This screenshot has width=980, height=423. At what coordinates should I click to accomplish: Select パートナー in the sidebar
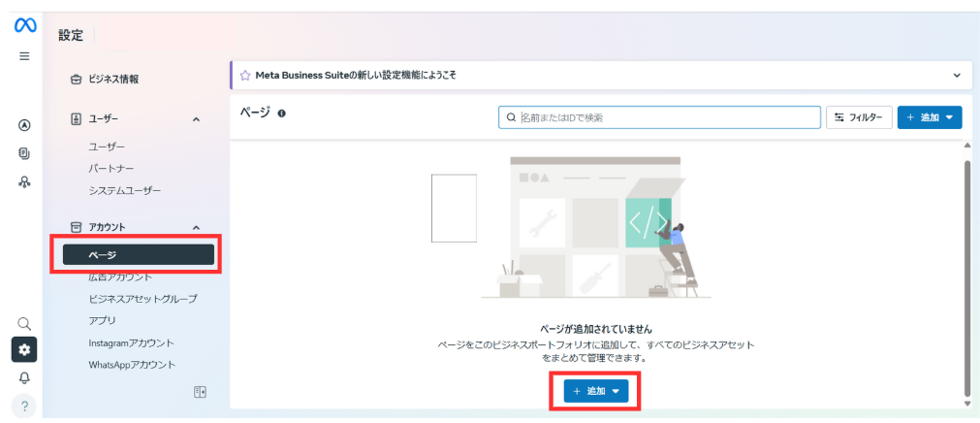[111, 169]
